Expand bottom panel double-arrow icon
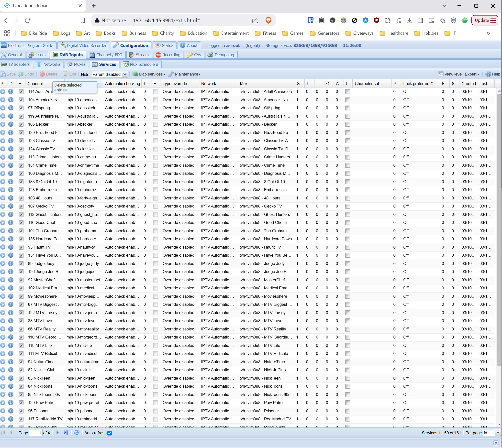 496,443
